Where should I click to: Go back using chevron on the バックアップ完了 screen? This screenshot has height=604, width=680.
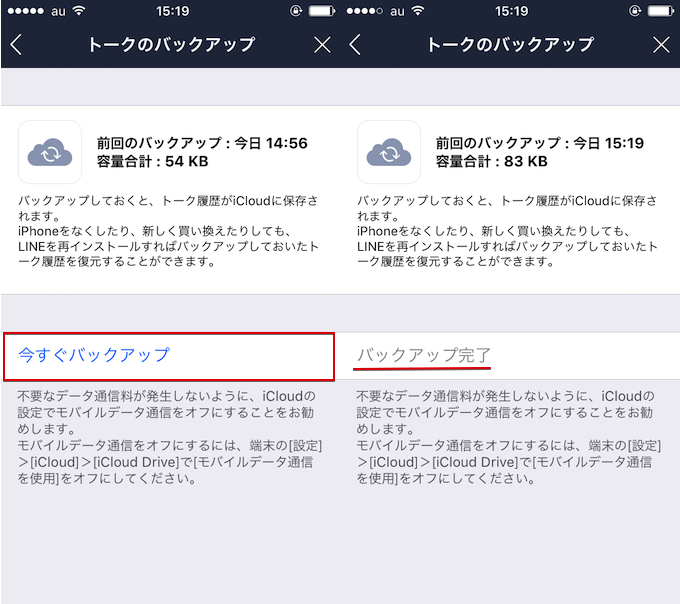pyautogui.click(x=355, y=45)
